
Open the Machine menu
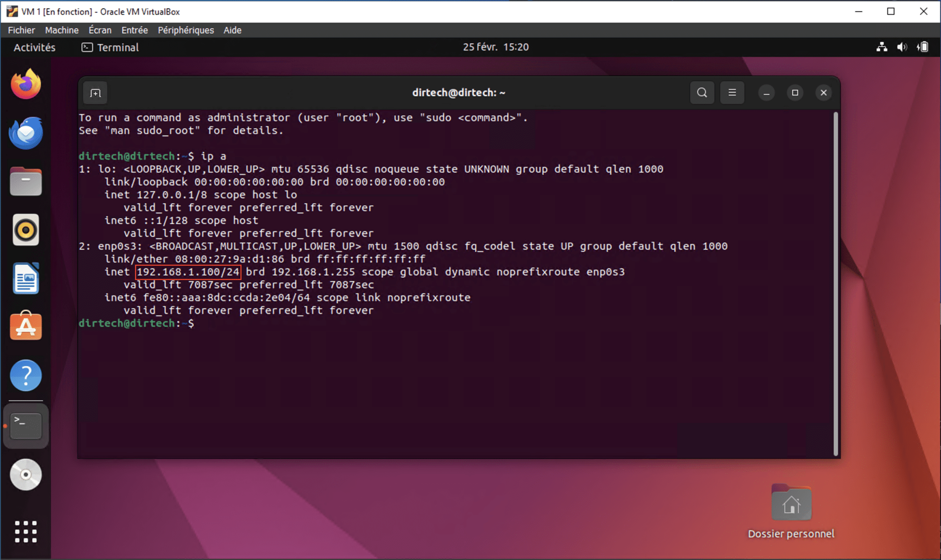click(x=62, y=30)
